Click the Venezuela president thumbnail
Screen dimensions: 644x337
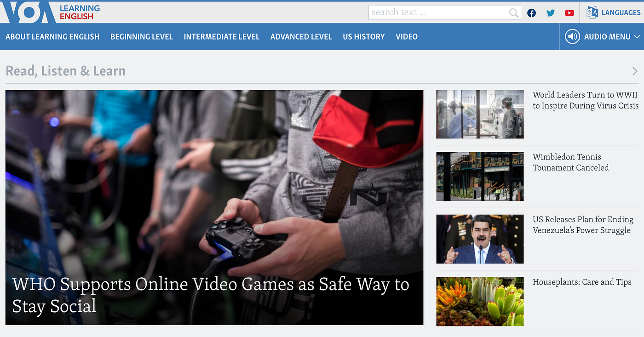point(480,239)
